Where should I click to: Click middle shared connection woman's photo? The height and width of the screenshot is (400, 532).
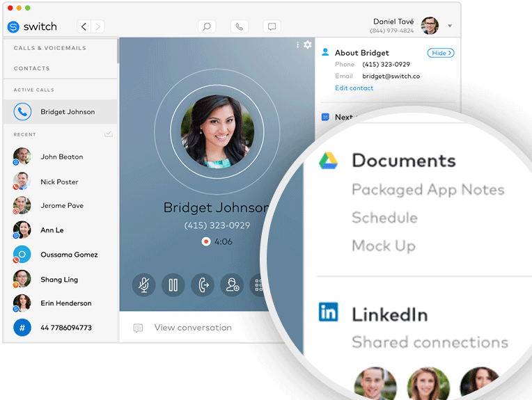428,384
